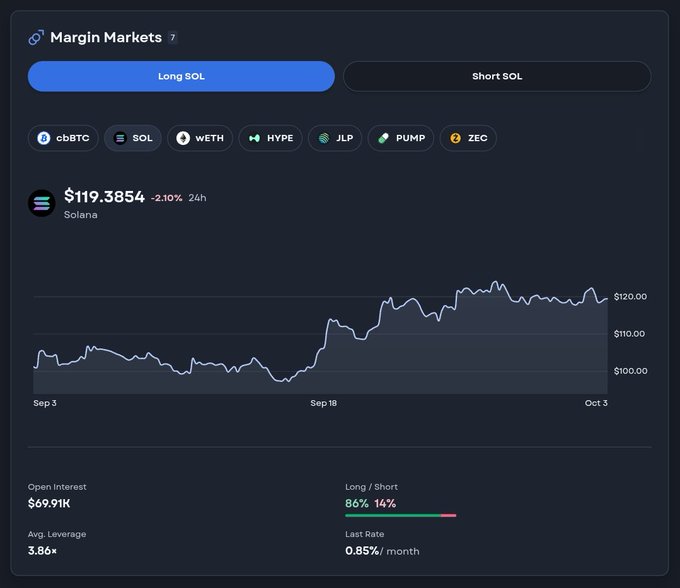The height and width of the screenshot is (588, 680).
Task: Click the Margin Markets link icon
Action: click(36, 38)
